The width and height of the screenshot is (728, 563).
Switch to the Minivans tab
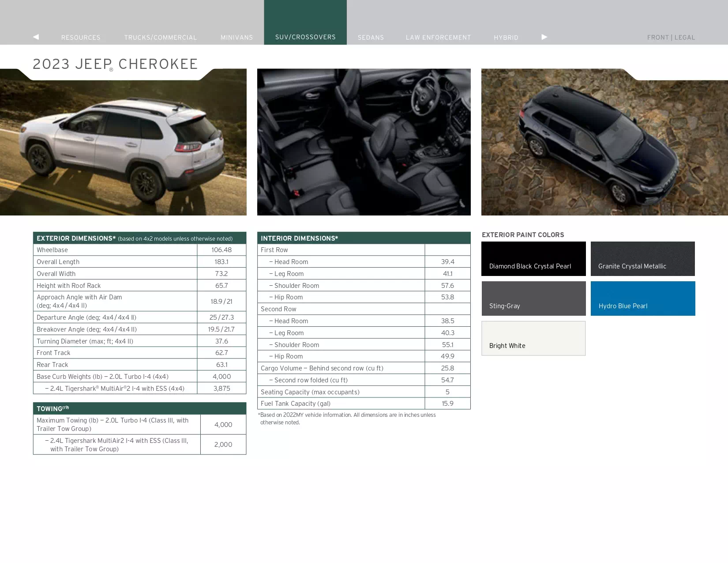click(237, 38)
